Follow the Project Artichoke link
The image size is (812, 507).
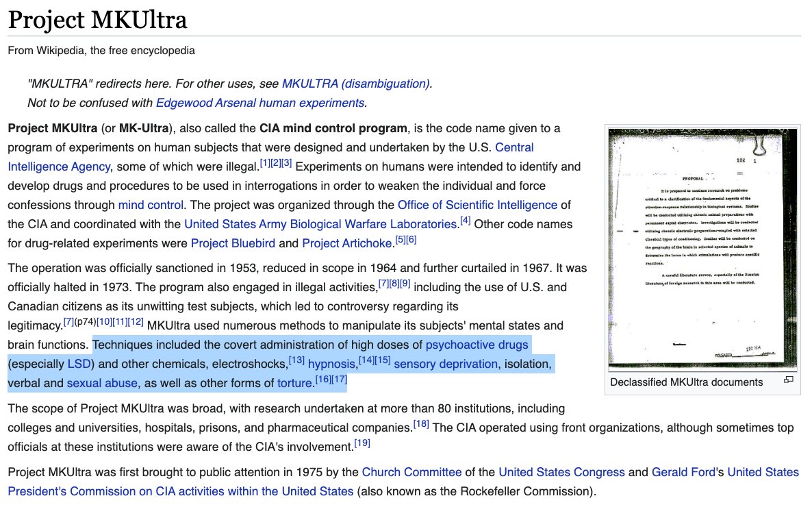[x=347, y=243]
